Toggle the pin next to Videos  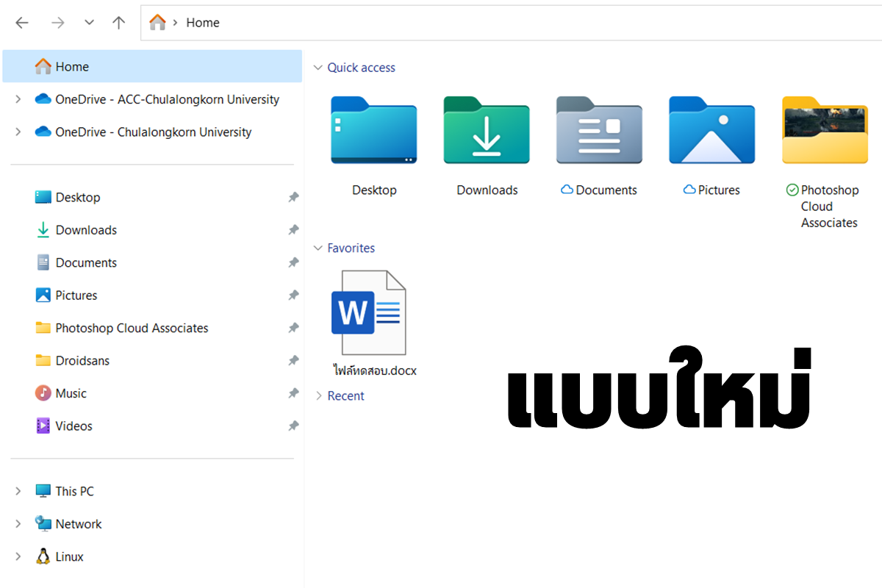(x=293, y=426)
